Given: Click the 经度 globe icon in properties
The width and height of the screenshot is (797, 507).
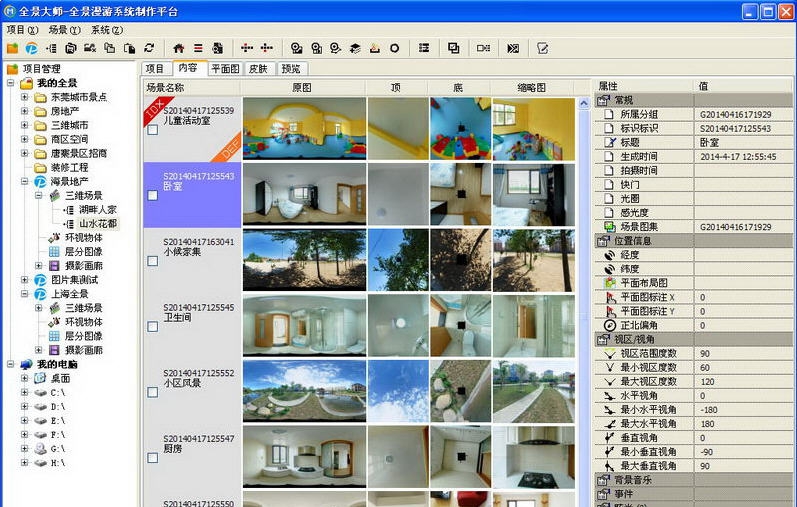Looking at the screenshot, I should pyautogui.click(x=609, y=255).
